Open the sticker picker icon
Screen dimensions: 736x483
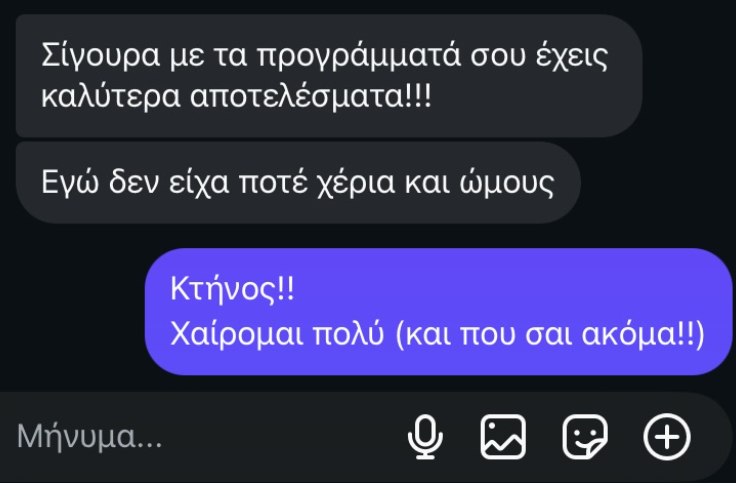point(585,437)
